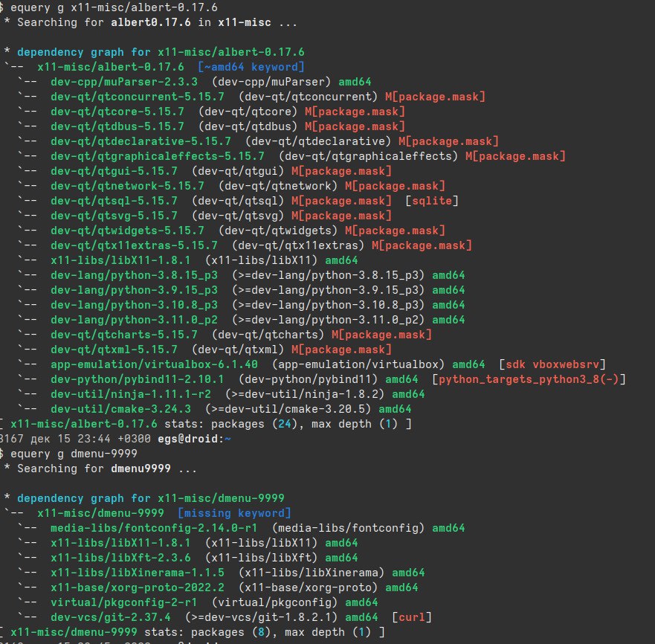Click 'dev-qt/qtdbus-5.15.7' dependency entry
The image size is (655, 644).
[117, 126]
